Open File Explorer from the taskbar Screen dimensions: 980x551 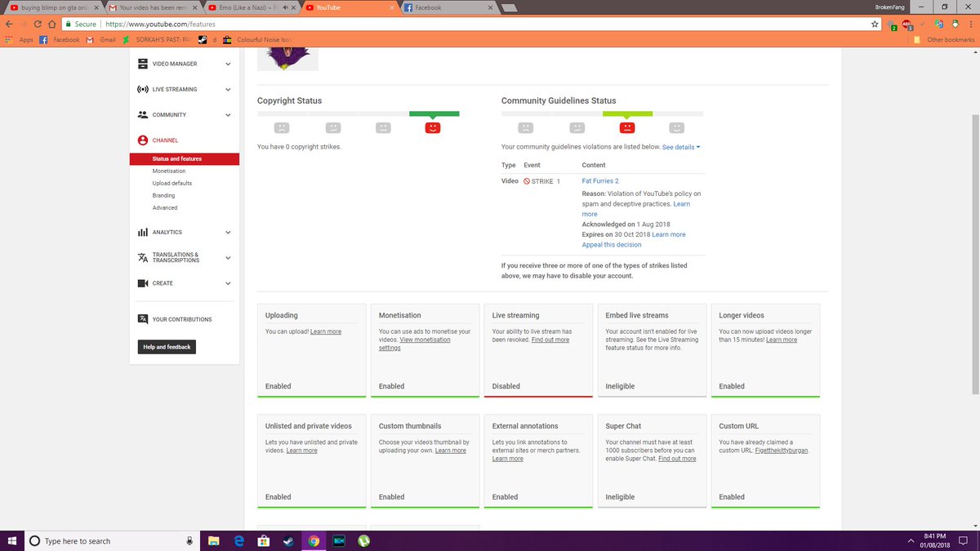[x=213, y=540]
